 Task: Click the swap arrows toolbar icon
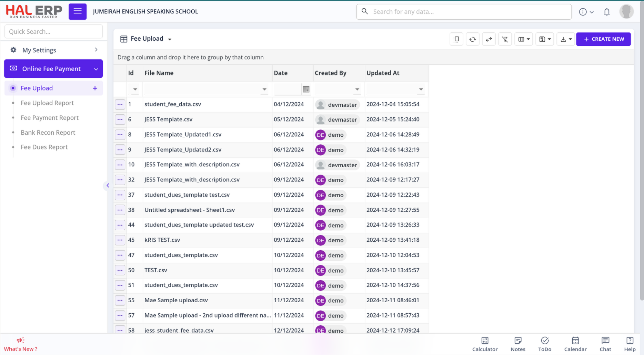(x=489, y=39)
